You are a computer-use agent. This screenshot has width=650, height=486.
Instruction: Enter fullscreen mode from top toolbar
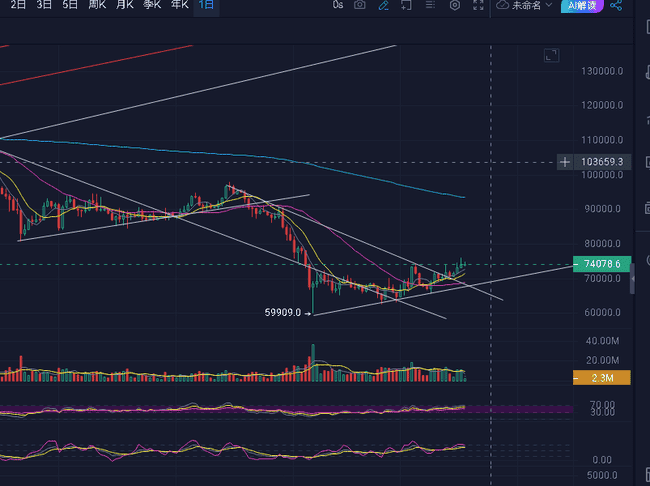click(478, 5)
